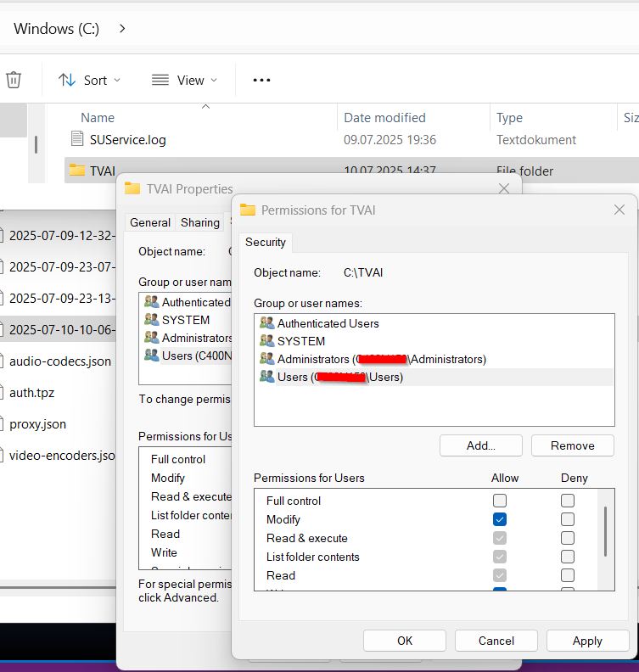Click the Windows (C:) breadcrumb
The width and height of the screenshot is (639, 672).
56,29
